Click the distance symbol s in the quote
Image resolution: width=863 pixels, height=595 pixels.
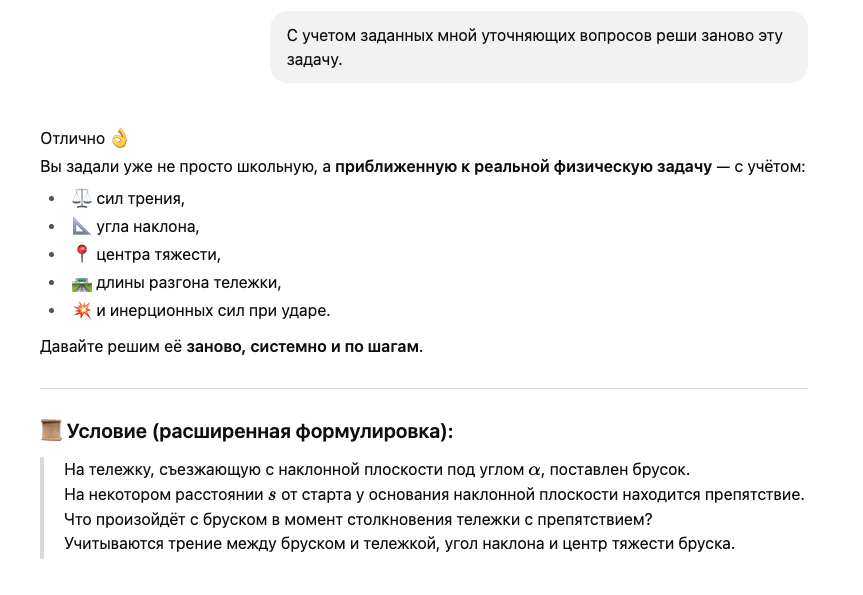[x=272, y=495]
